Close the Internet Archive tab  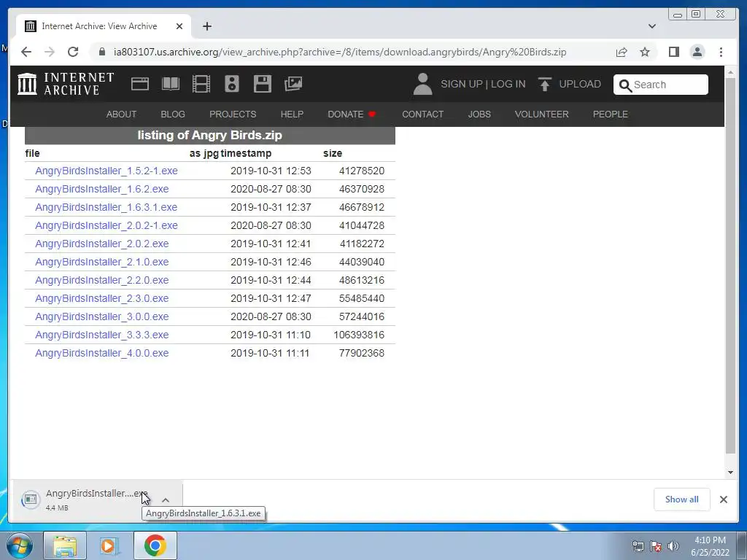coord(179,26)
